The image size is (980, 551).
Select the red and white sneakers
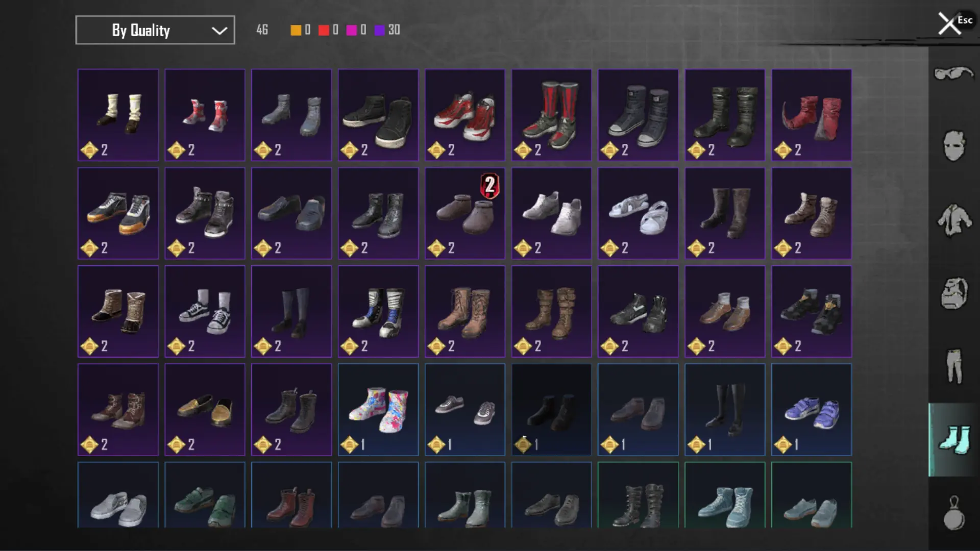tap(465, 115)
